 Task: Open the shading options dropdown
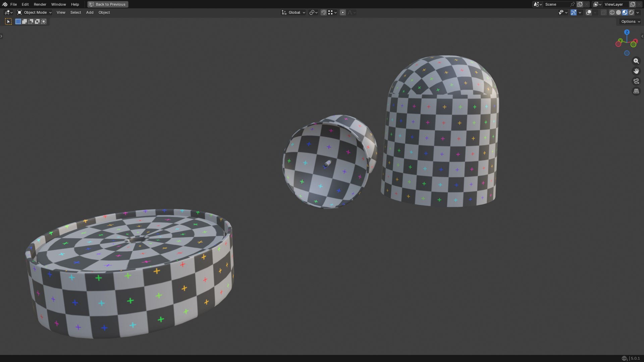pyautogui.click(x=638, y=12)
